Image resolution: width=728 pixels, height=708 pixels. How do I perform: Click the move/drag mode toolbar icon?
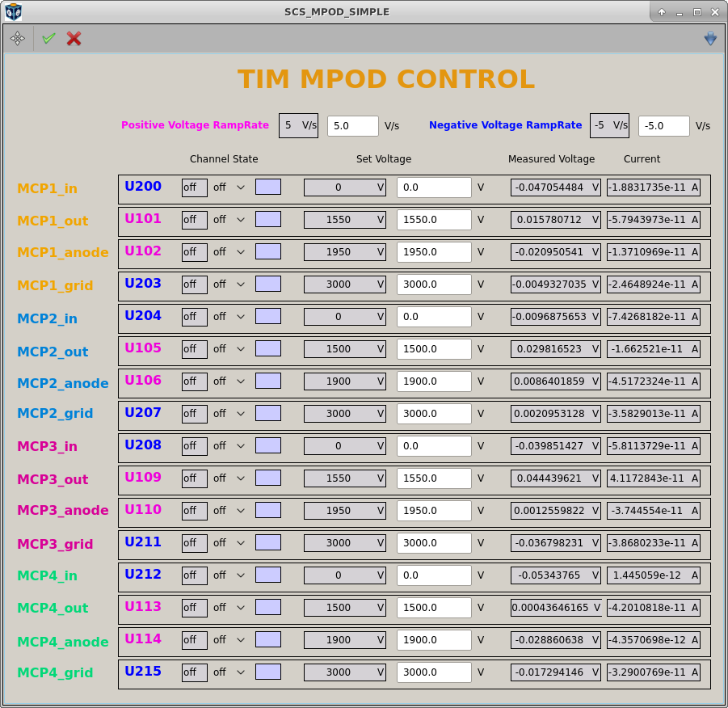point(18,38)
